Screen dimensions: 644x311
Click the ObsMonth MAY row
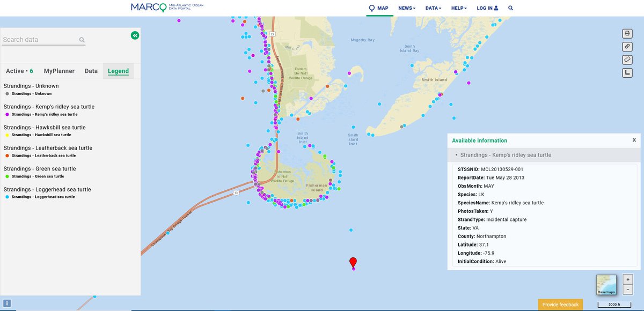(475, 186)
